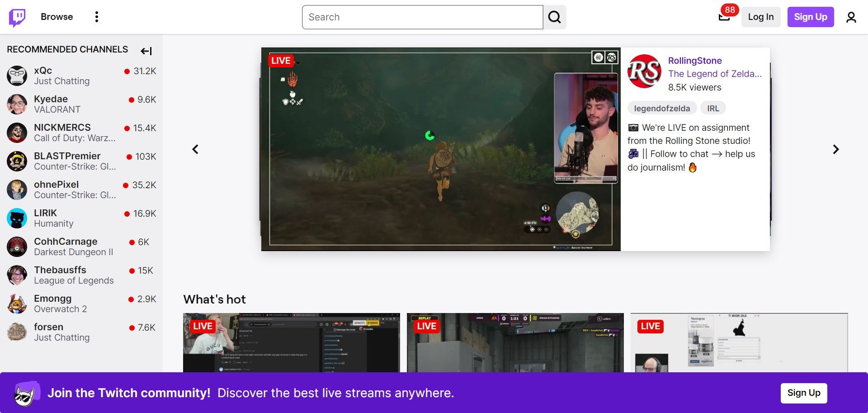The image size is (868, 413).
Task: Collapse the Recommended Channels sidebar
Action: pyautogui.click(x=146, y=51)
